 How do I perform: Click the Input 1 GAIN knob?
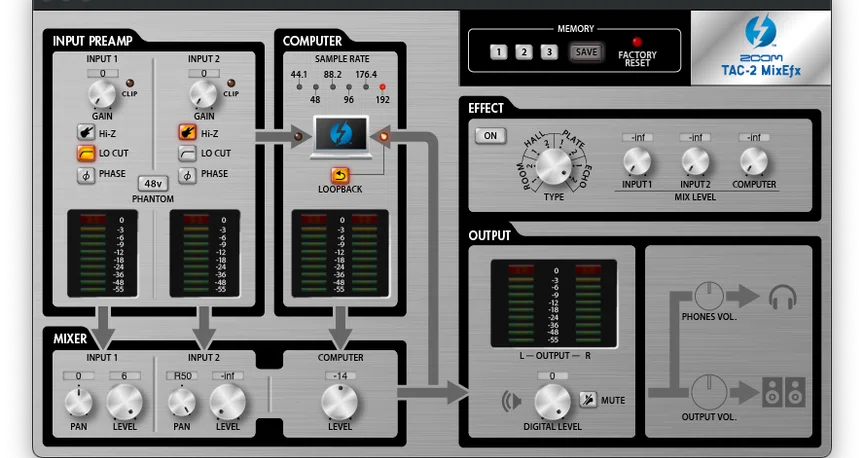coord(102,94)
